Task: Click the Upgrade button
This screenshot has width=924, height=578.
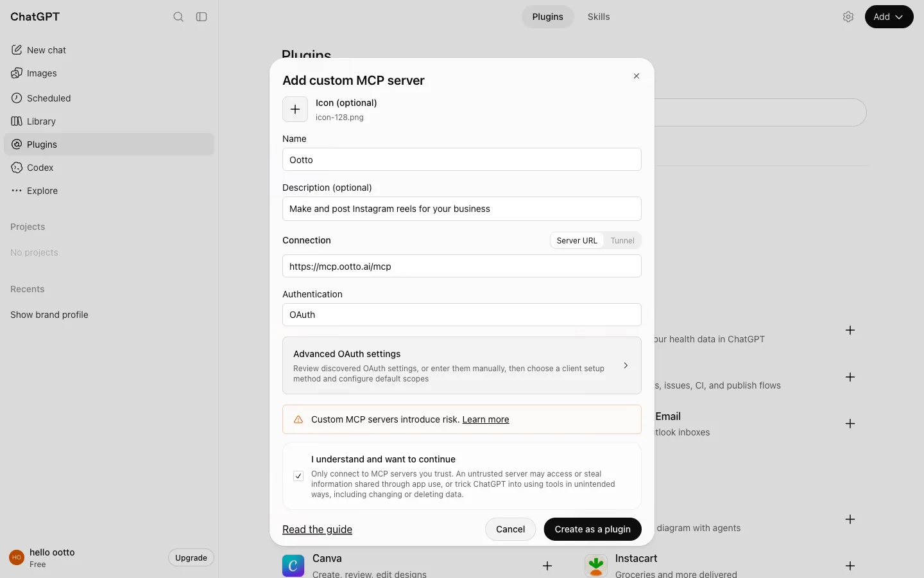Action: [191, 557]
